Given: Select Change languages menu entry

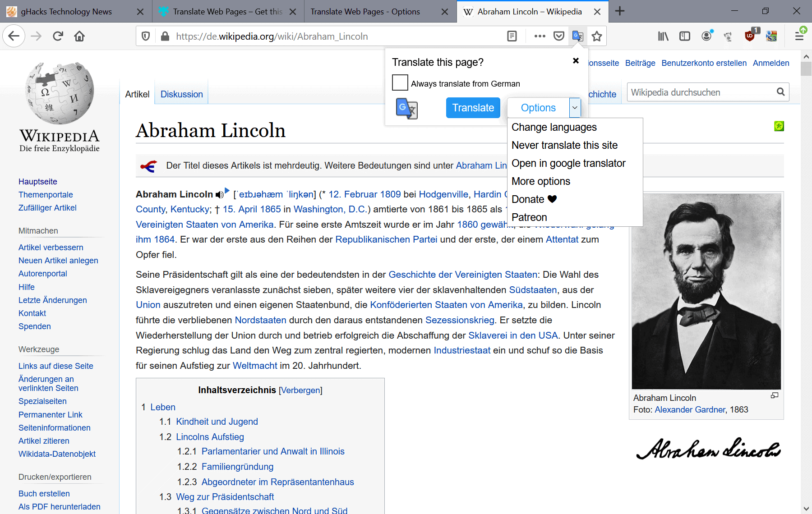Looking at the screenshot, I should pyautogui.click(x=554, y=127).
